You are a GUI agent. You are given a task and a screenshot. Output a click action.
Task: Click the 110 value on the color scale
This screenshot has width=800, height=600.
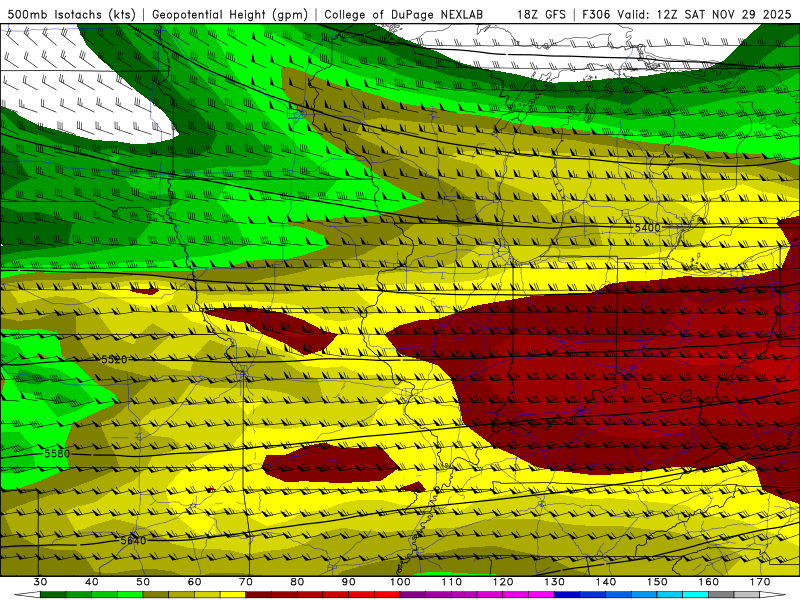coord(452,582)
